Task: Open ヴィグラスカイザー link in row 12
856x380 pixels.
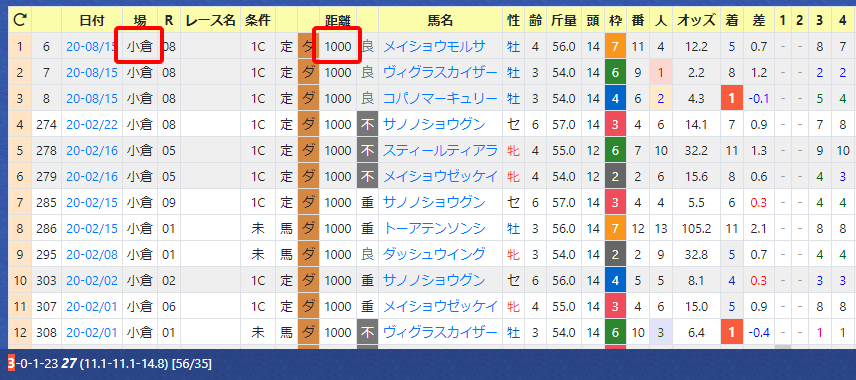Action: coord(441,332)
